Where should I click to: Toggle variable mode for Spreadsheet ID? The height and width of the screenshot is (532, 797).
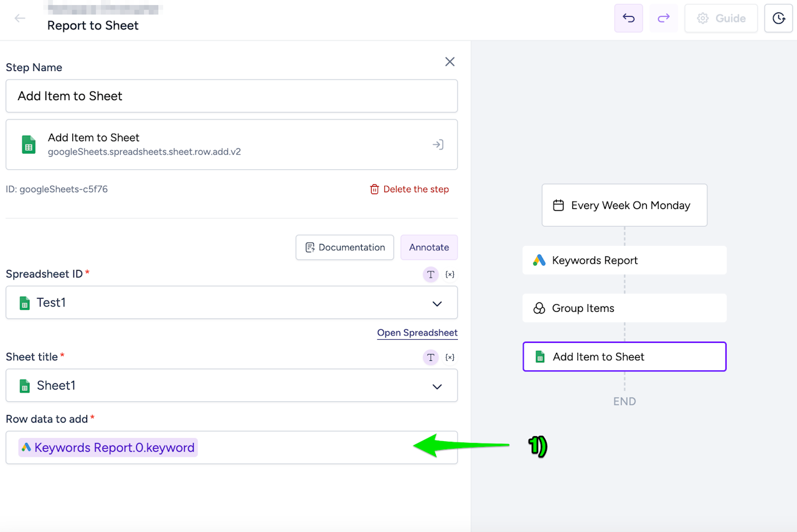450,274
